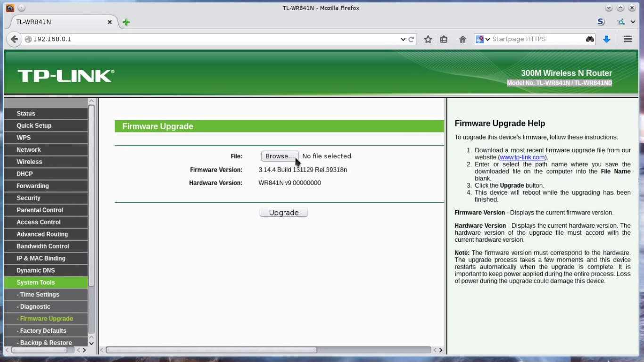Viewport: 644px width, 362px height.
Task: Click sidebar vertical scrollbar down arrow
Action: (x=91, y=344)
